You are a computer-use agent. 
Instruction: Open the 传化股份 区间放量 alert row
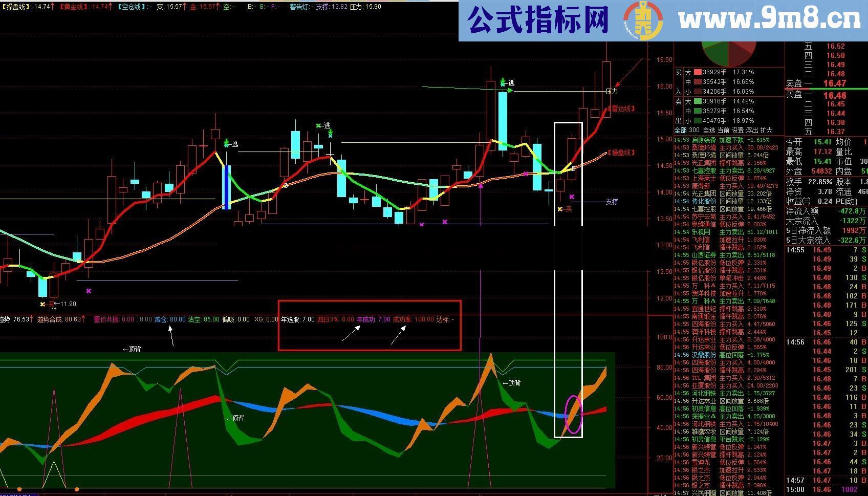click(729, 201)
